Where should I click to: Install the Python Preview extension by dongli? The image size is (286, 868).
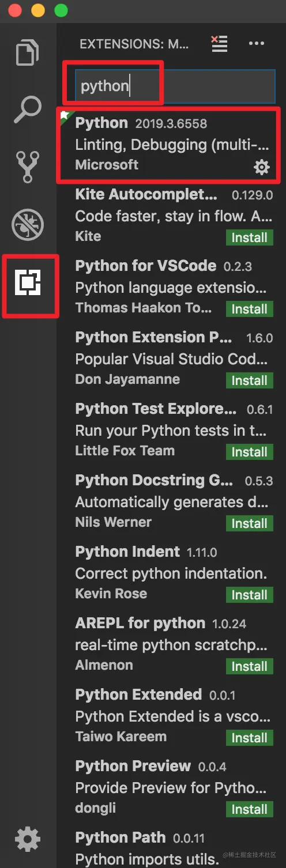pyautogui.click(x=249, y=809)
